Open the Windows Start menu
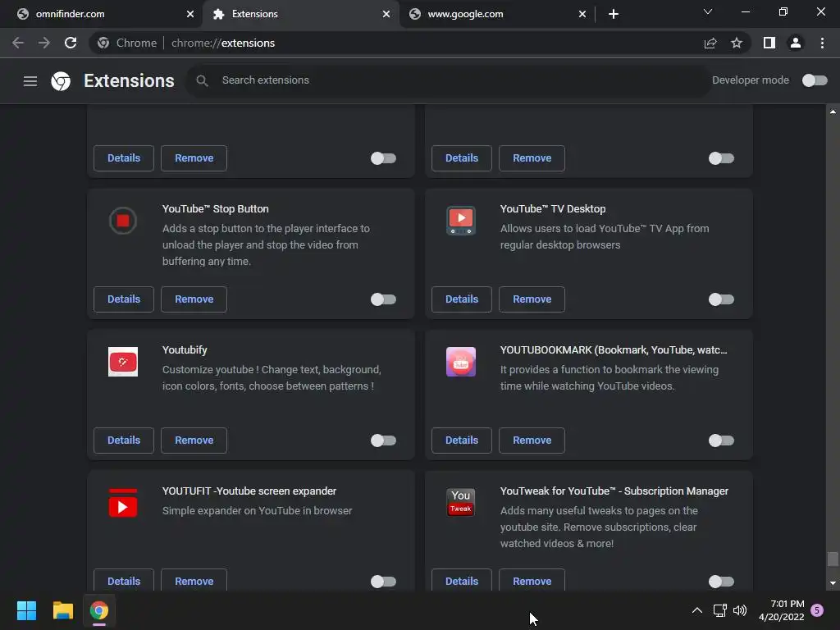Viewport: 840px width, 630px height. coord(26,610)
